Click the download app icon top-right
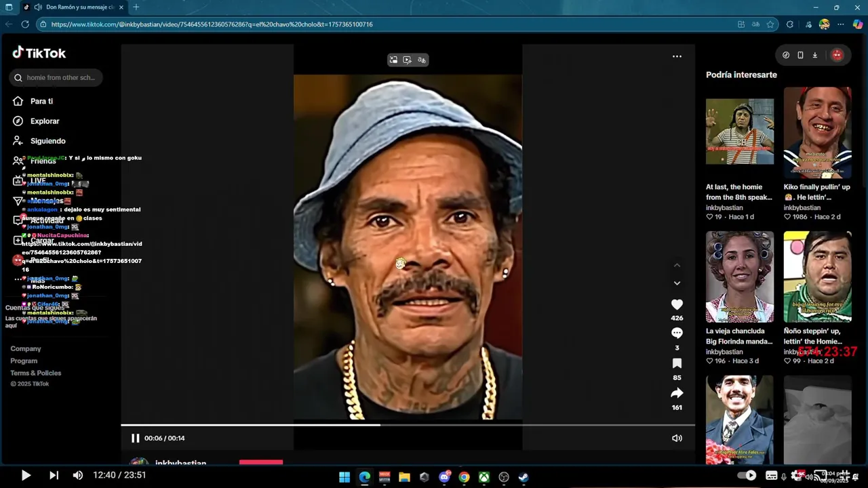Image resolution: width=868 pixels, height=488 pixels. coord(814,55)
